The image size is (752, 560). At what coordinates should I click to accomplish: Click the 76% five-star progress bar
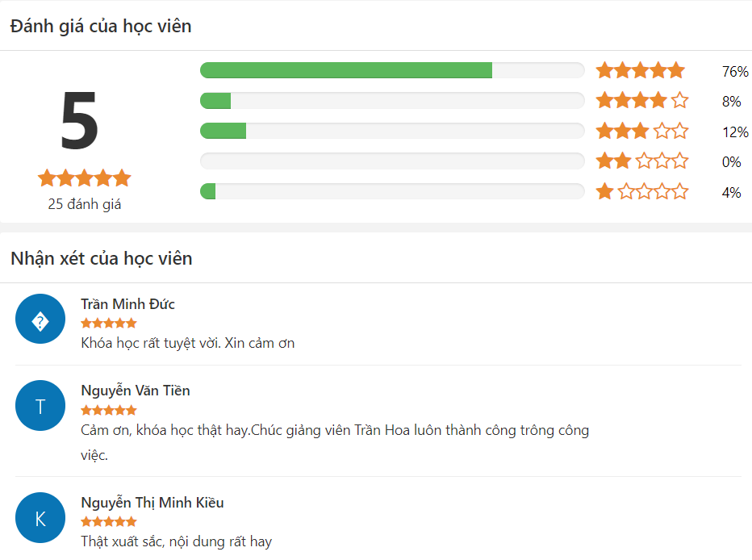(392, 70)
